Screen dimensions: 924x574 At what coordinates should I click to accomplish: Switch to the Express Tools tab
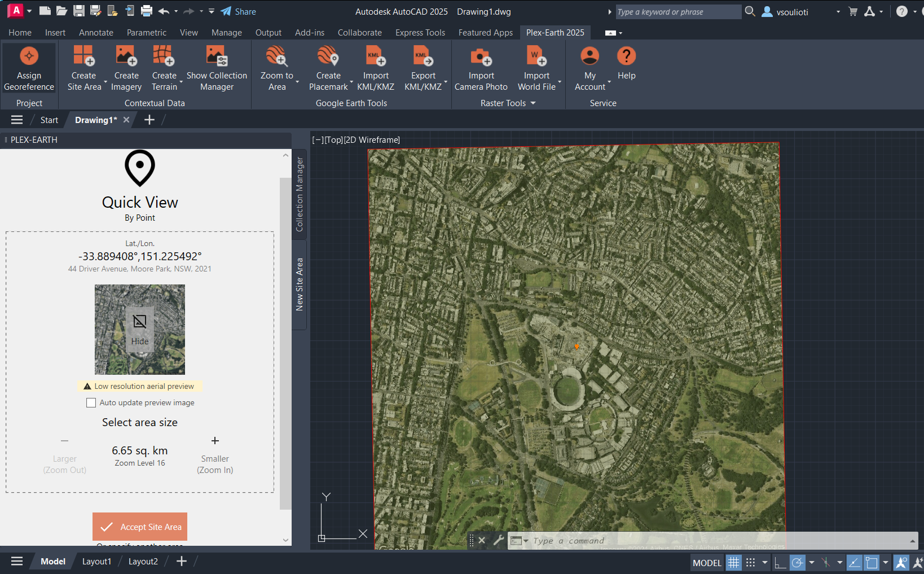(420, 33)
